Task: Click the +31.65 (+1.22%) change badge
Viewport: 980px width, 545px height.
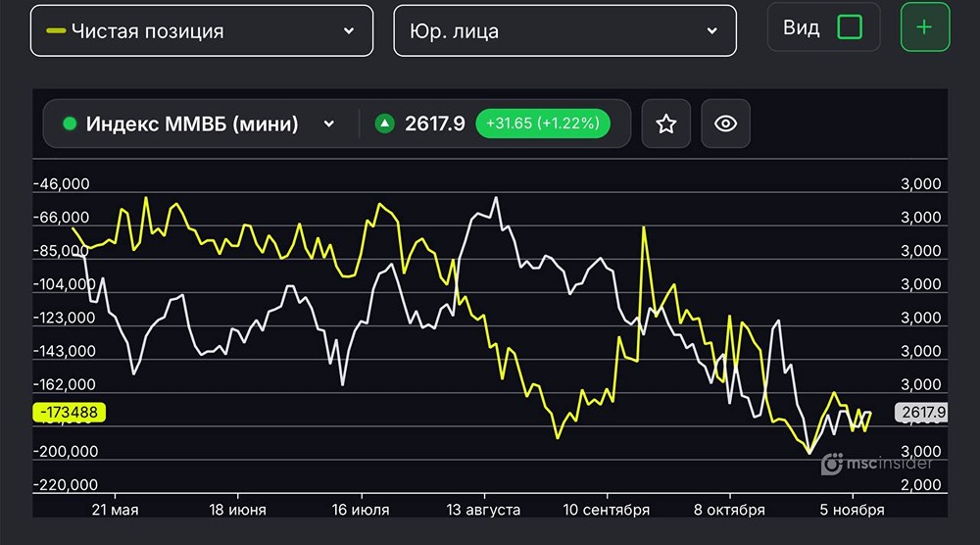Action: pos(542,124)
